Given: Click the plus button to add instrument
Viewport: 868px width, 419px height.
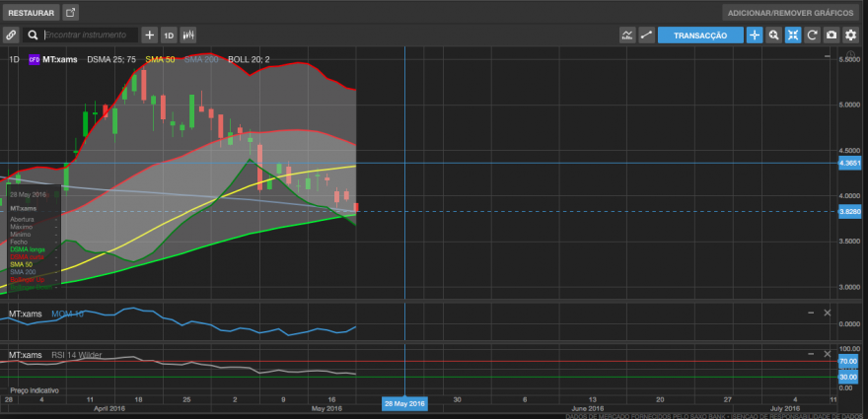Looking at the screenshot, I should tap(150, 35).
